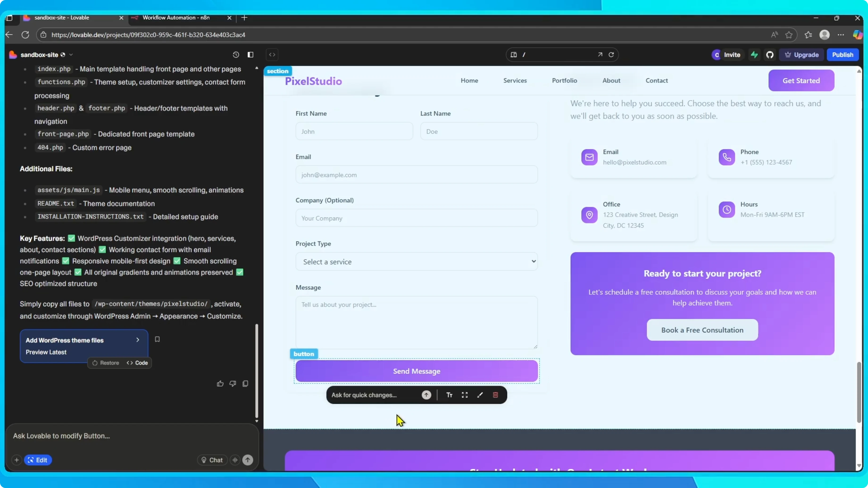Switch to Workflow Automation - n8n tab
This screenshot has height=488, width=868.
181,18
